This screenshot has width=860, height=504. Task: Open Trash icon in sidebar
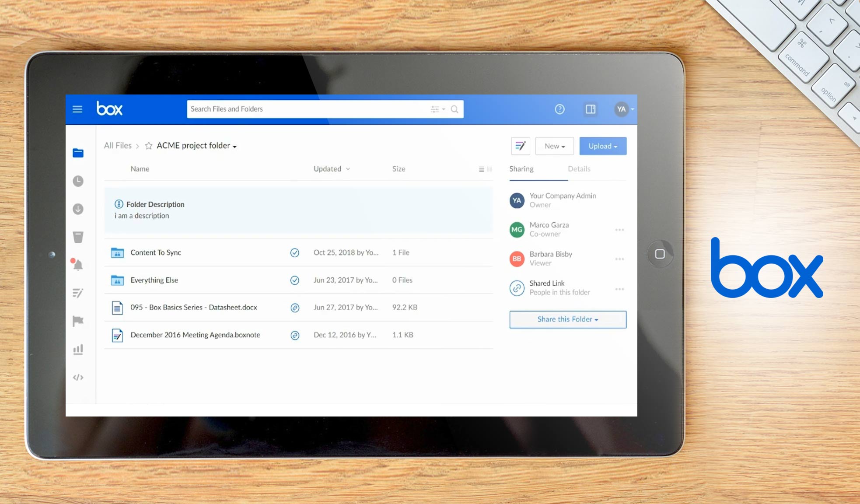pos(78,237)
